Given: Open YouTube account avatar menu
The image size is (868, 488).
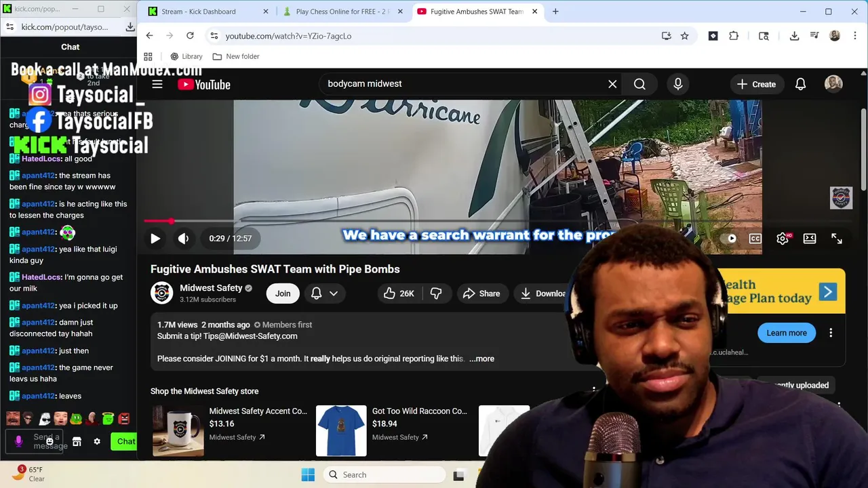Looking at the screenshot, I should click(x=833, y=84).
